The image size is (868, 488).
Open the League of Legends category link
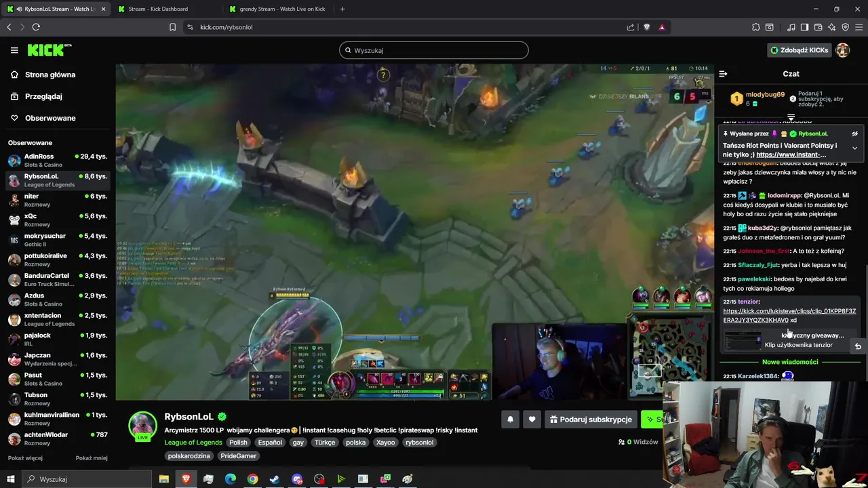pyautogui.click(x=193, y=443)
